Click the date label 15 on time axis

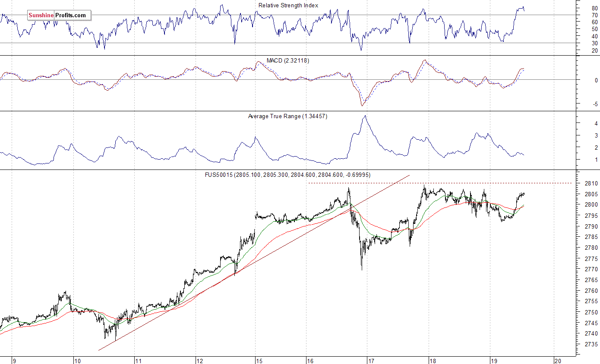259,361
